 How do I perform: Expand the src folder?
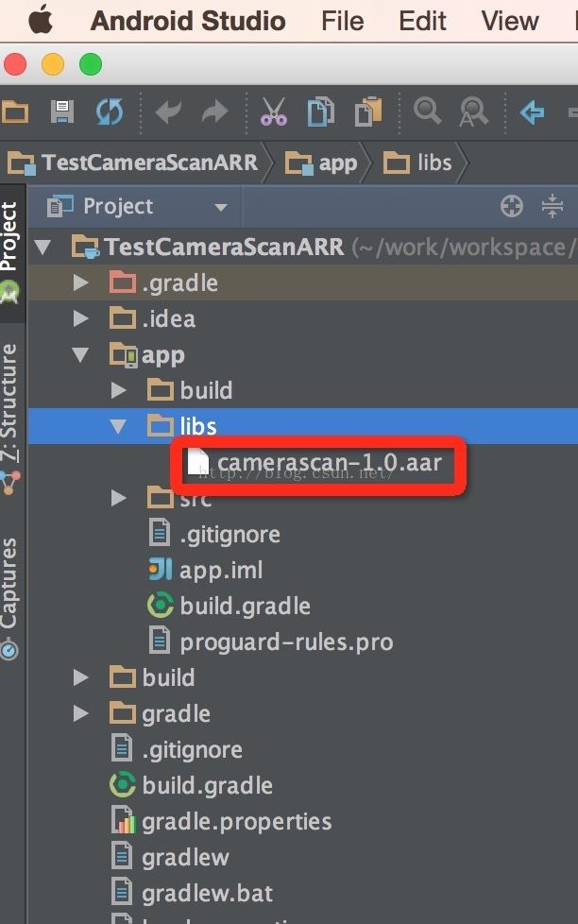pos(118,498)
